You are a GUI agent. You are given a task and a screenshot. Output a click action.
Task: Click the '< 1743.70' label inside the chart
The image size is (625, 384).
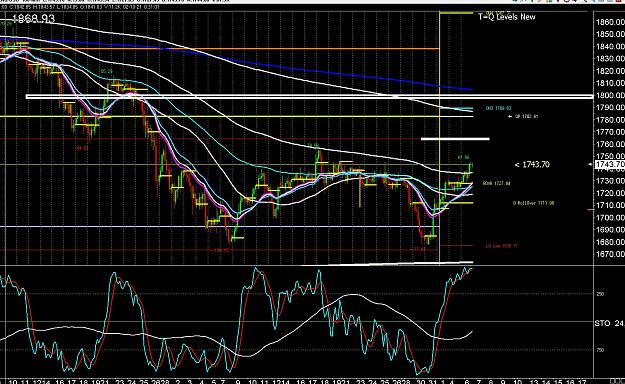pyautogui.click(x=532, y=164)
